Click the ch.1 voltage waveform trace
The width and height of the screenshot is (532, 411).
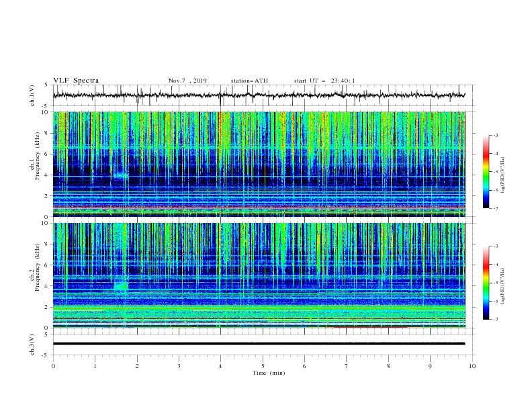coord(259,95)
